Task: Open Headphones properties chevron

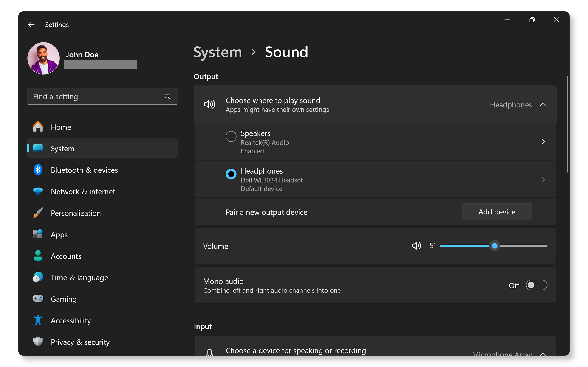Action: point(543,179)
